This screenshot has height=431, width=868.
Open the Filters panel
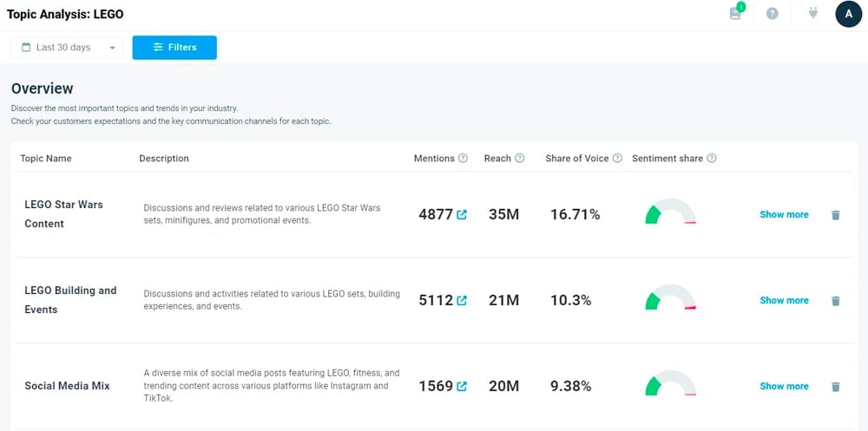click(174, 48)
